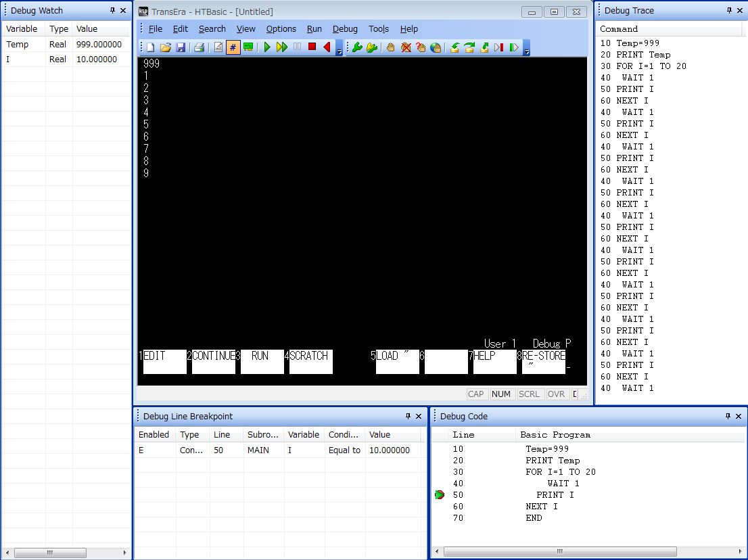The image size is (748, 560).
Task: Pin the Debug Trace panel
Action: (729, 11)
